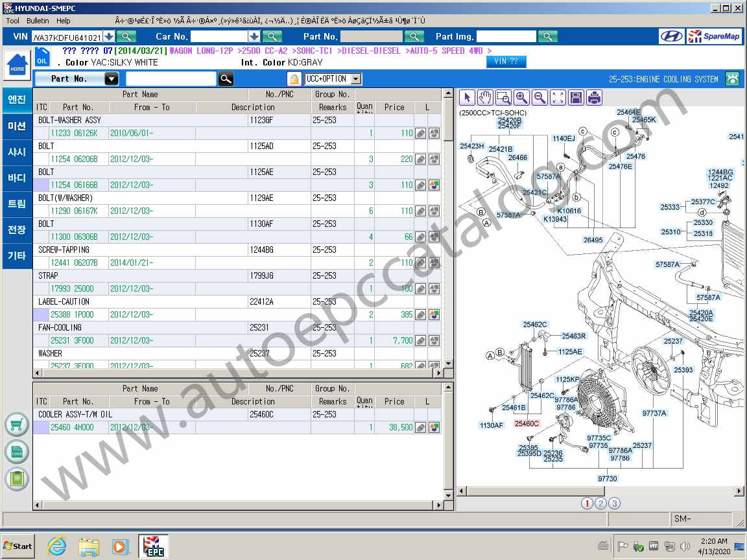Zoom out of the diagram
This screenshot has height=560, width=747.
pos(539,98)
